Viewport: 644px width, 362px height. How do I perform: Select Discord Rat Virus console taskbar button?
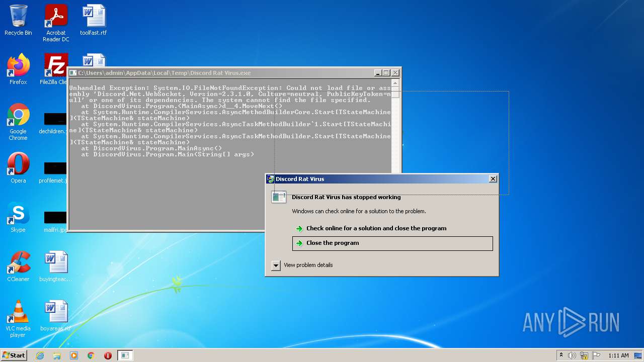125,355
